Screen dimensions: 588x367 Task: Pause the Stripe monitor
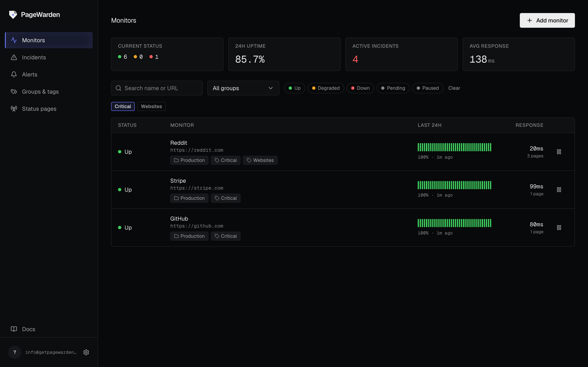click(x=559, y=190)
